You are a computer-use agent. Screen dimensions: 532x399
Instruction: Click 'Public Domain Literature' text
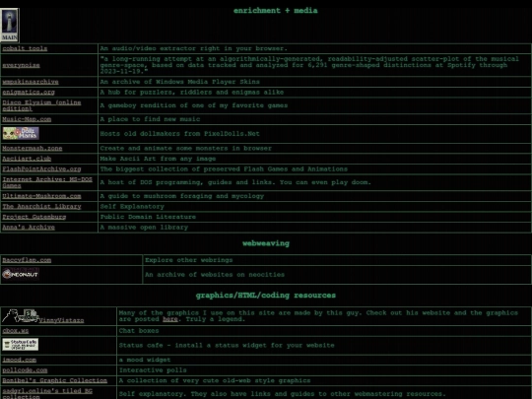(x=148, y=217)
